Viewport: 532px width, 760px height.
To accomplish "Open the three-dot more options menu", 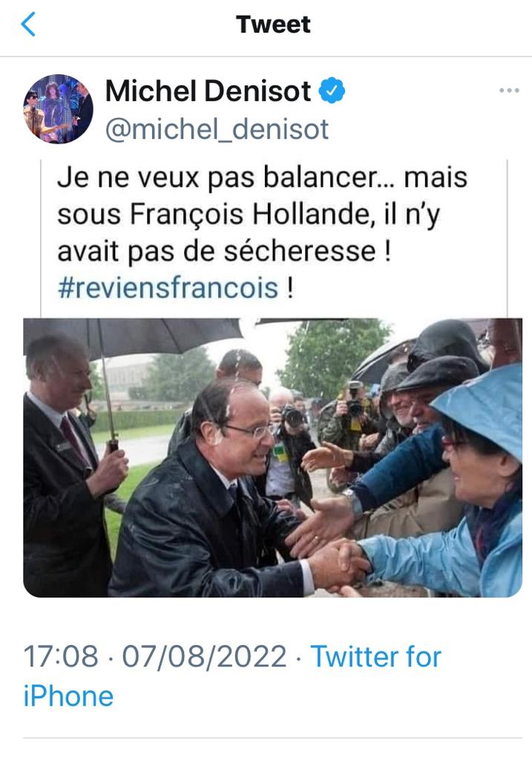I will click(509, 90).
